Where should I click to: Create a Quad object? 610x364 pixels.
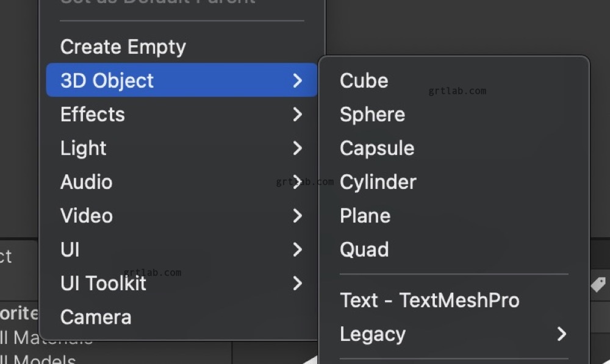click(364, 249)
